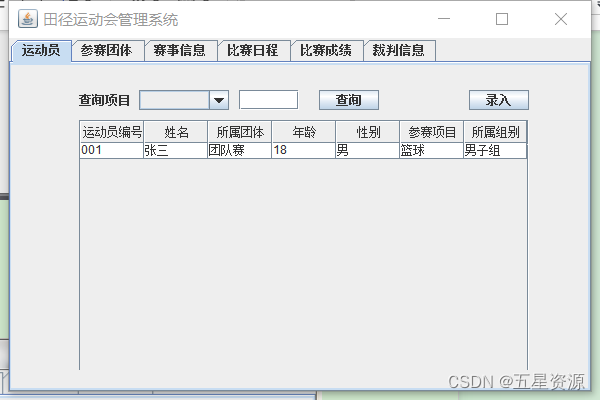Focus the query text input field

(x=268, y=100)
